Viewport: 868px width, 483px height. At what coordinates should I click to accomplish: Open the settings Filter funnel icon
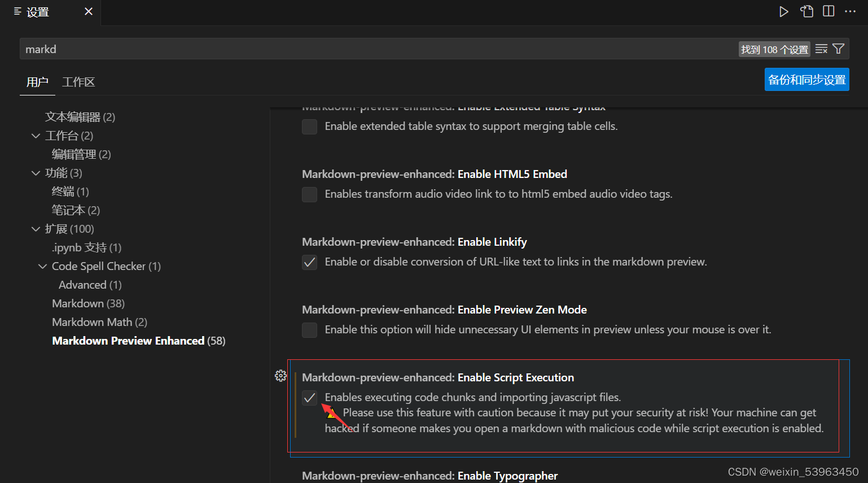(x=839, y=49)
